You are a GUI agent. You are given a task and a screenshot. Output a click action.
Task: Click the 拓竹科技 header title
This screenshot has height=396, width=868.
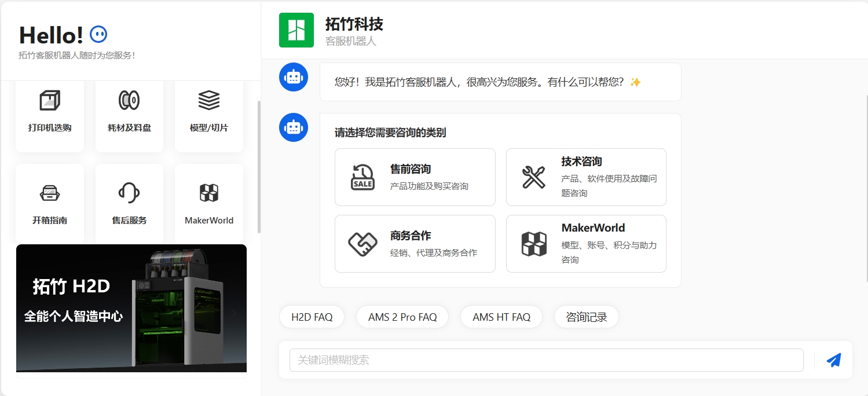coord(354,24)
